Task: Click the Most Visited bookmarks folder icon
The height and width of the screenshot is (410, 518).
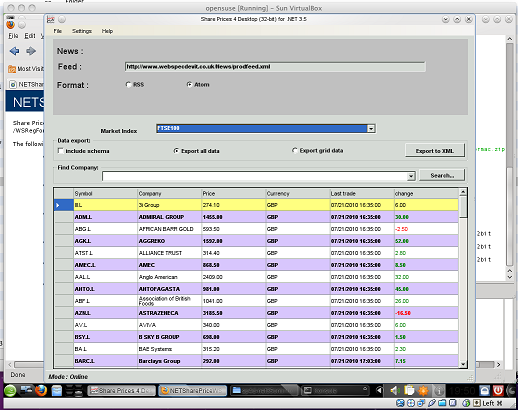Action: coord(12,69)
